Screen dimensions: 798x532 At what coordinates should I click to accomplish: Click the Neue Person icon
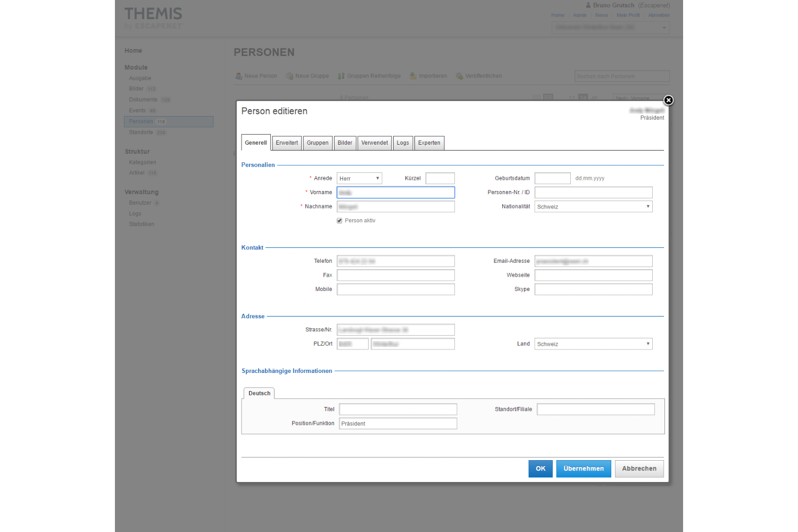(239, 76)
